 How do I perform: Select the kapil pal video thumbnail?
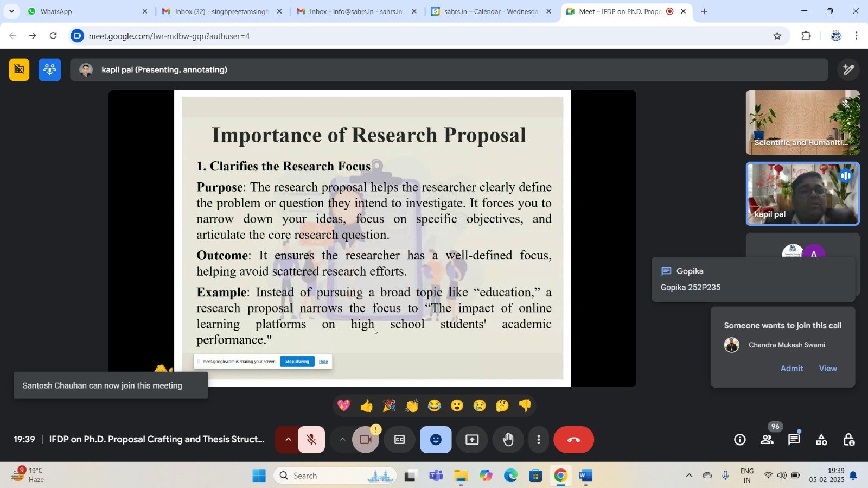(x=802, y=194)
